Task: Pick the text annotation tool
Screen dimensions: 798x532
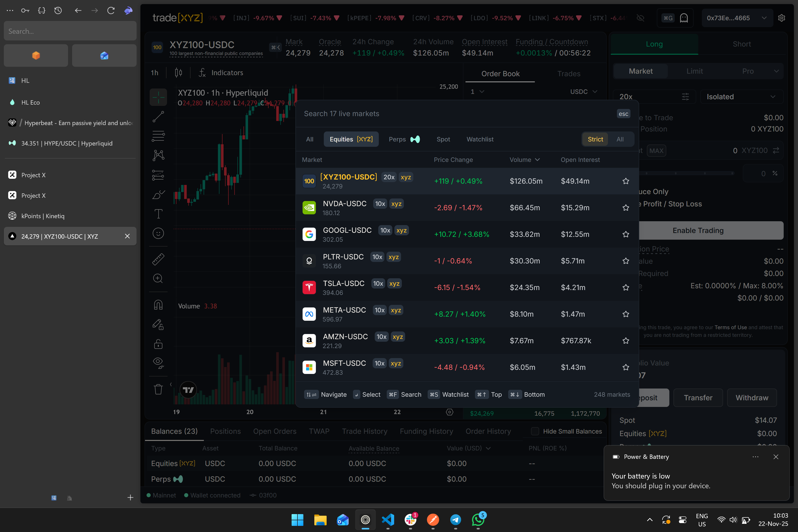Action: tap(158, 214)
